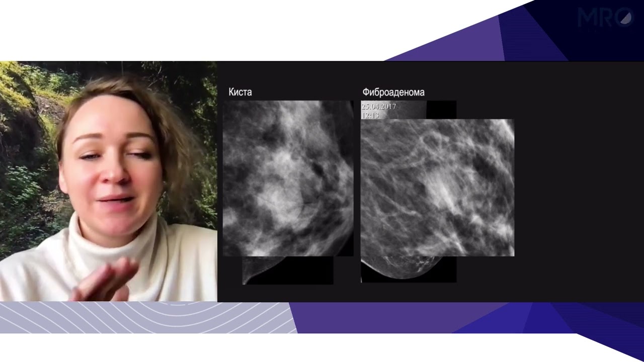Click the 'Фиброаденома' heading text
Viewport: 644px width, 362px height.
[x=393, y=93]
